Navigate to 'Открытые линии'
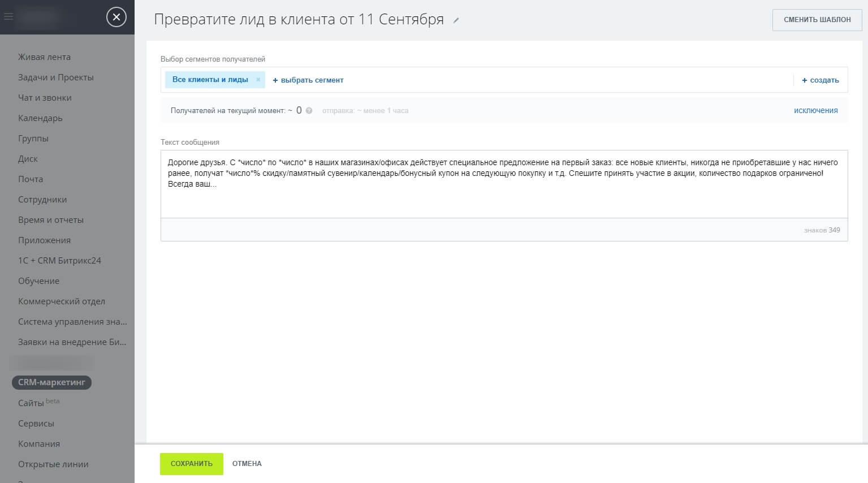This screenshot has height=483, width=868. 53,464
